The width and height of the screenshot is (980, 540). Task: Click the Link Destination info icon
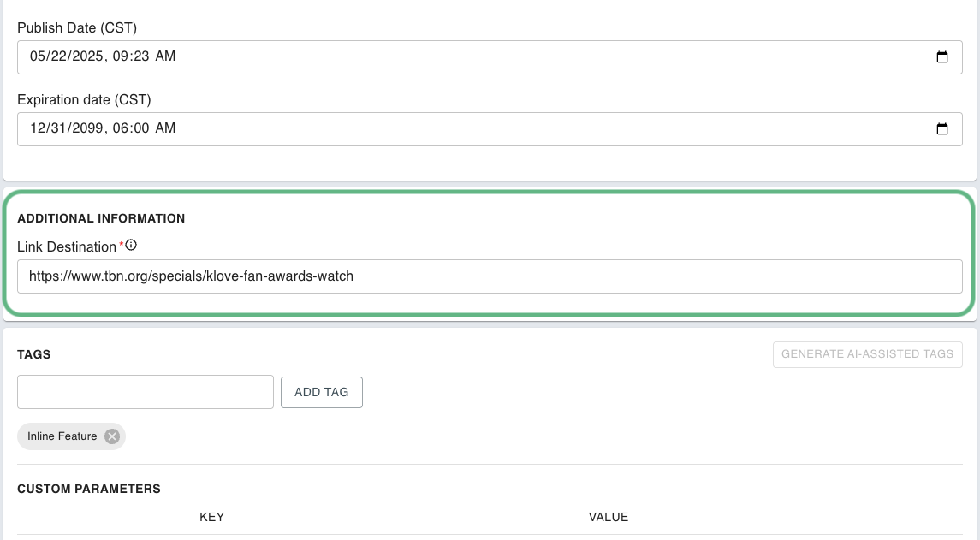pyautogui.click(x=131, y=246)
